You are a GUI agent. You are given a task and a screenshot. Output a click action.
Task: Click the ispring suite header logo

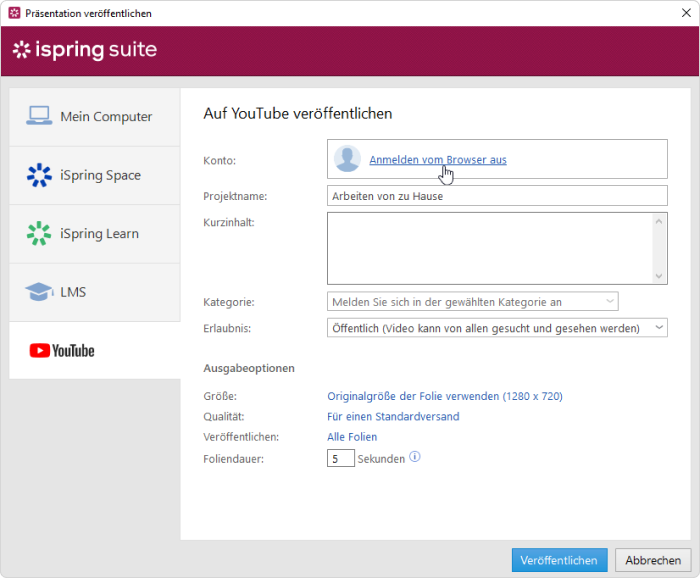coord(85,49)
